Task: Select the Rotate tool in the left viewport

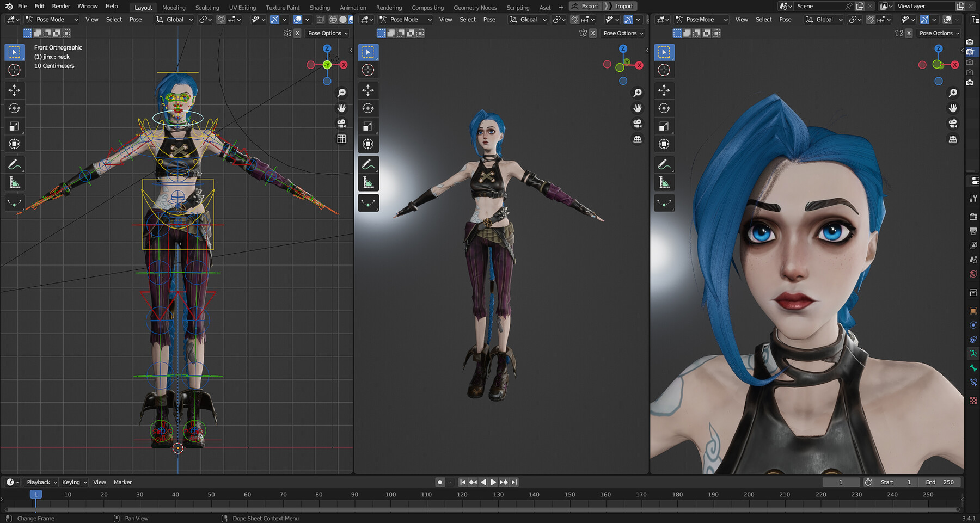Action: [x=15, y=108]
